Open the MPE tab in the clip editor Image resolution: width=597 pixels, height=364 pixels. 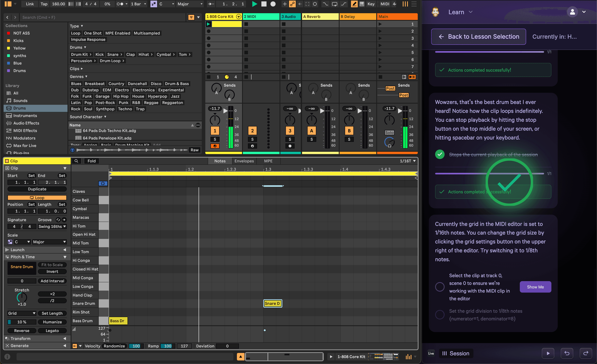click(x=268, y=161)
